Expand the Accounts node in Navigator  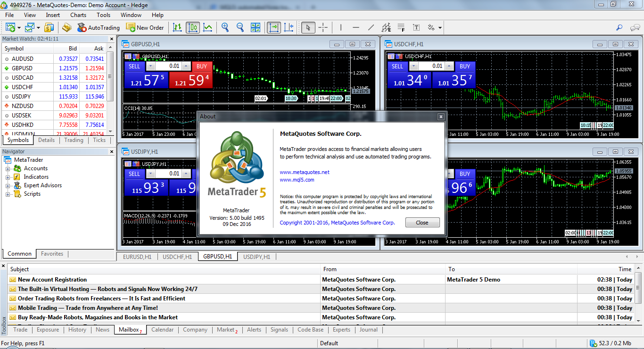tap(8, 169)
